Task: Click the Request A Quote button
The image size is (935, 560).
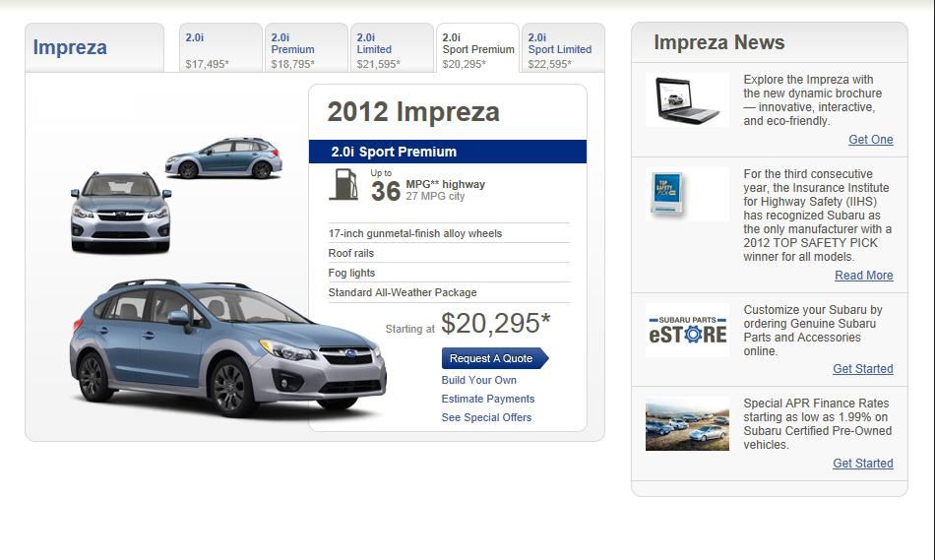Action: pyautogui.click(x=495, y=358)
